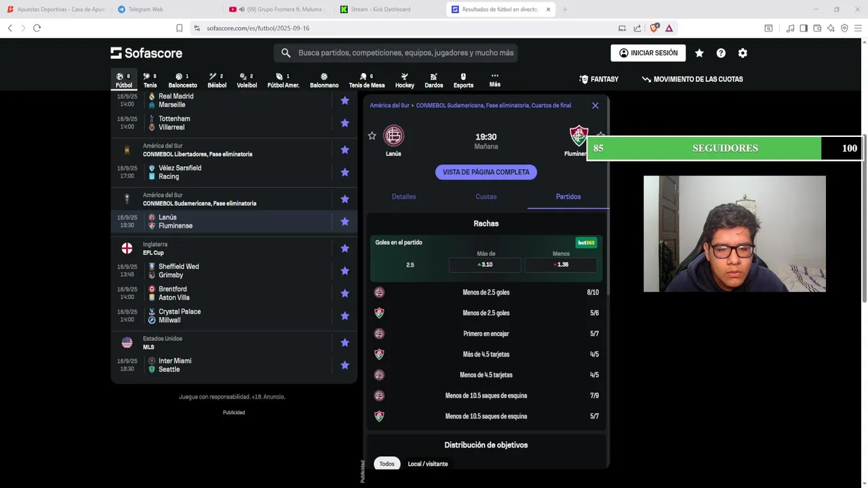Image resolution: width=868 pixels, height=488 pixels.
Task: Open the Dardos sport category
Action: (434, 80)
